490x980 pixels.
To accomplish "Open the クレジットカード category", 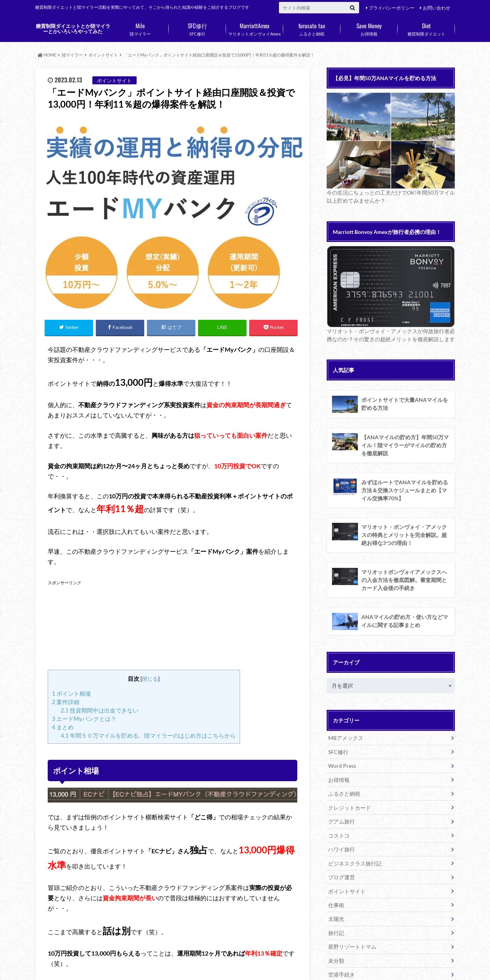I will pos(390,808).
